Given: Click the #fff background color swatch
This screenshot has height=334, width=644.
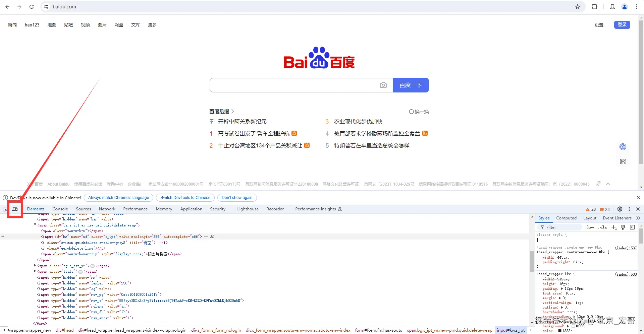Looking at the screenshot, I should click(x=573, y=326).
